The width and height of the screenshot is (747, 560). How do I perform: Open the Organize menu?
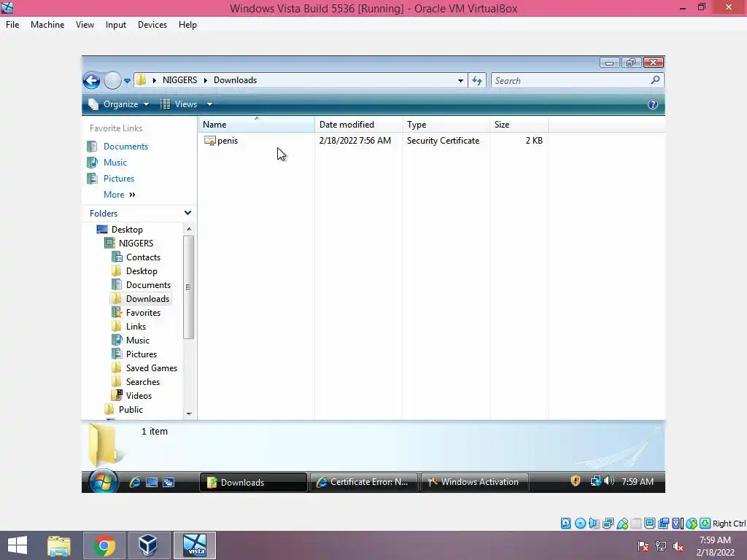119,104
